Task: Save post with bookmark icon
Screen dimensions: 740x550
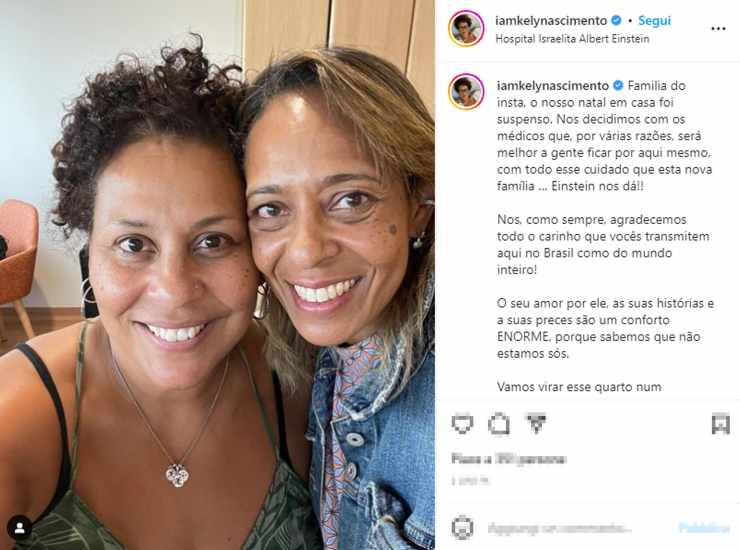Action: 721,423
